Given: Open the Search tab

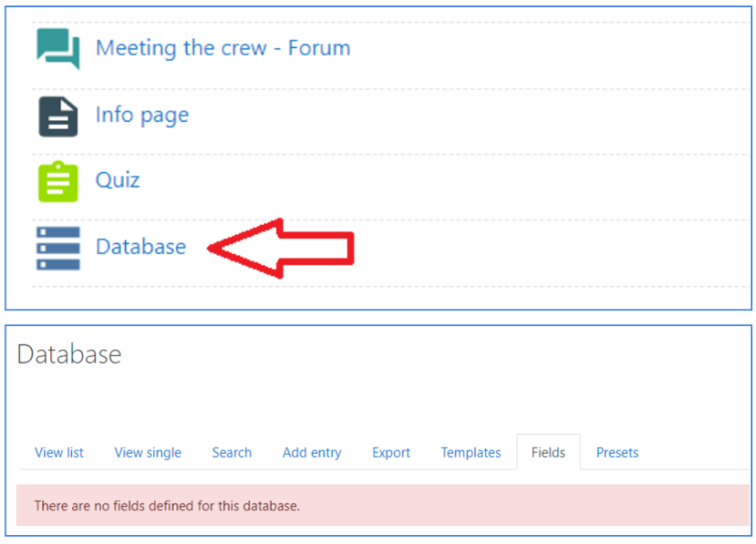Looking at the screenshot, I should pyautogui.click(x=231, y=453).
